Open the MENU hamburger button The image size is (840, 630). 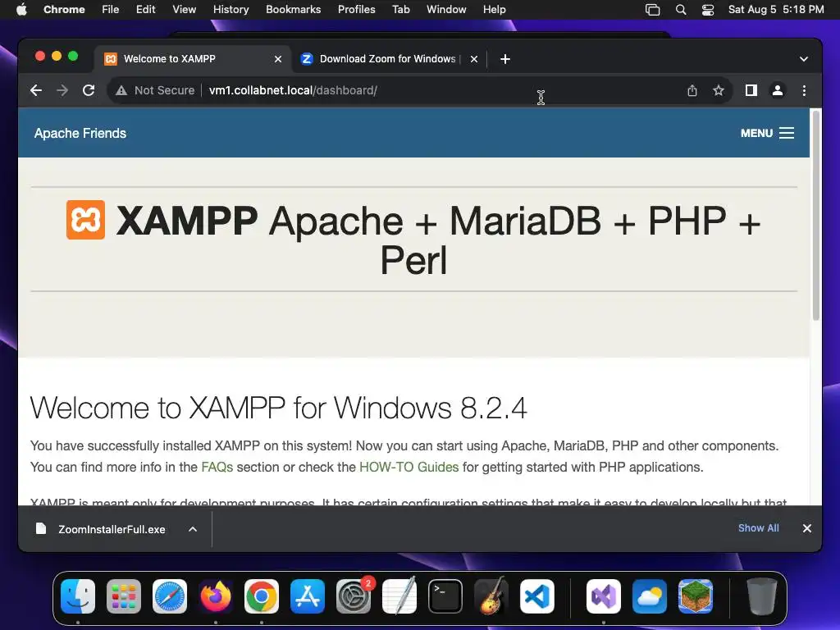coord(767,133)
